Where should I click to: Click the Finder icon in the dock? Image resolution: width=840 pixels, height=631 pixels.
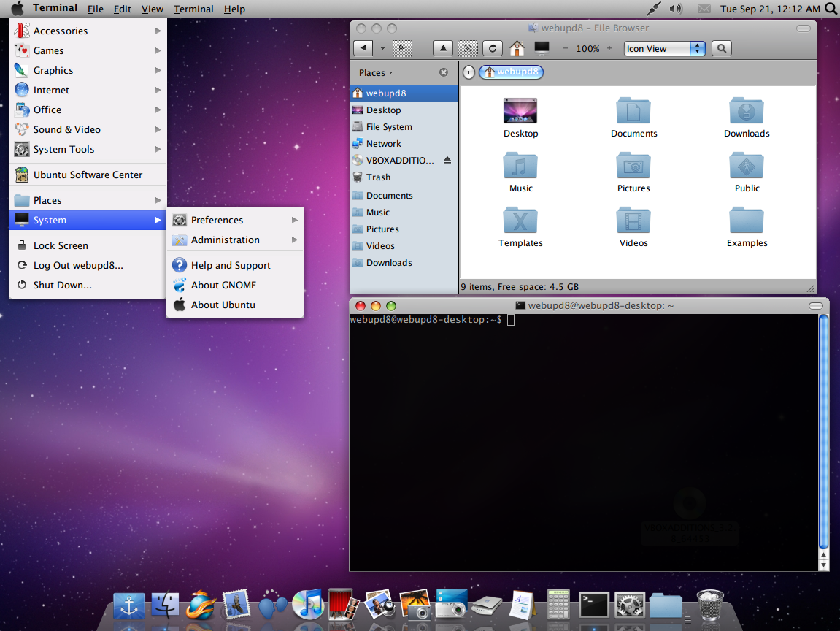click(166, 605)
